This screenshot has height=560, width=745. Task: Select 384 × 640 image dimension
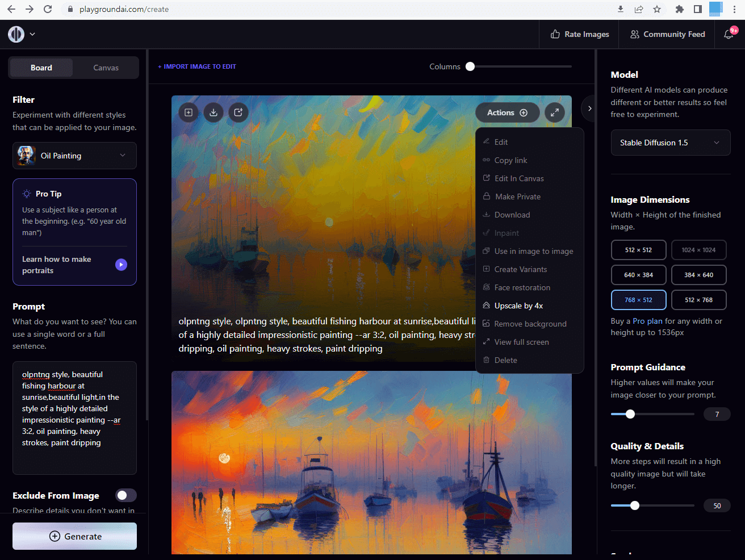coord(698,275)
